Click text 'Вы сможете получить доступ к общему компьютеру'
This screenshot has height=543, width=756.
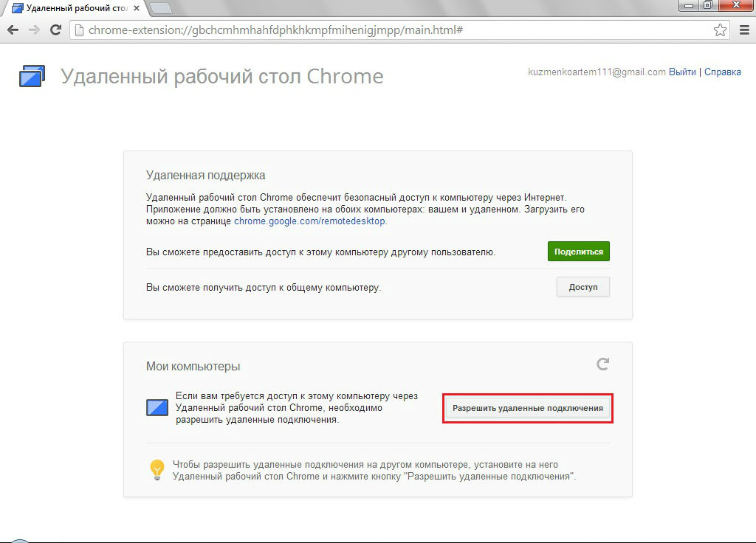point(264,288)
